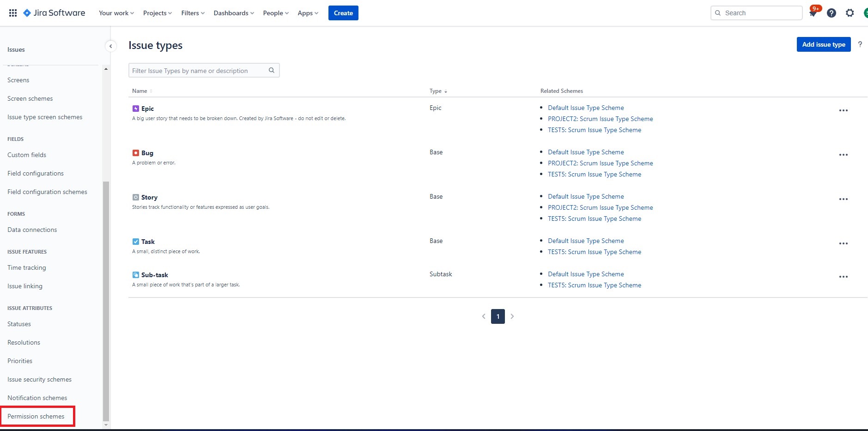Sort issue types by Type column
Screen dimensions: 868x431
[438, 91]
